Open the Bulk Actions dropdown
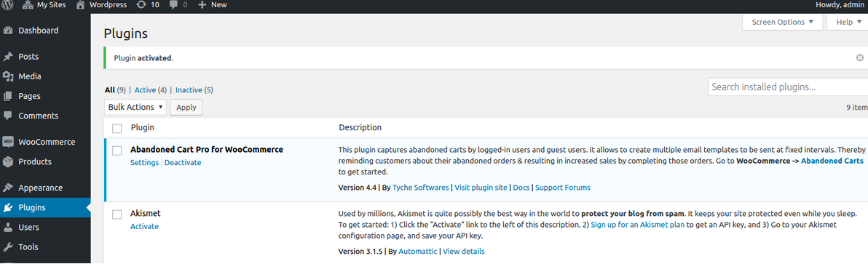This screenshot has width=868, height=264. pos(135,107)
